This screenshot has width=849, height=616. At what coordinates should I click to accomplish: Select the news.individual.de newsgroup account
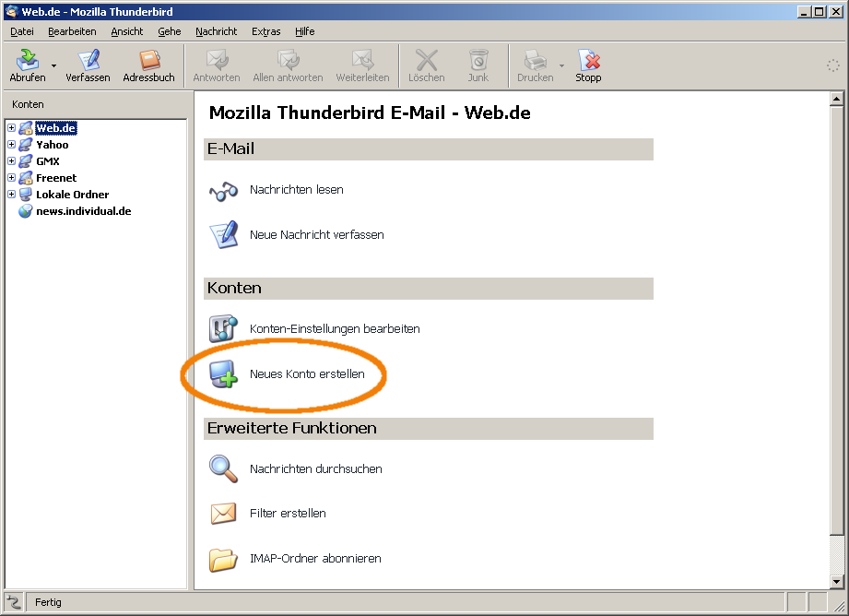point(83,211)
